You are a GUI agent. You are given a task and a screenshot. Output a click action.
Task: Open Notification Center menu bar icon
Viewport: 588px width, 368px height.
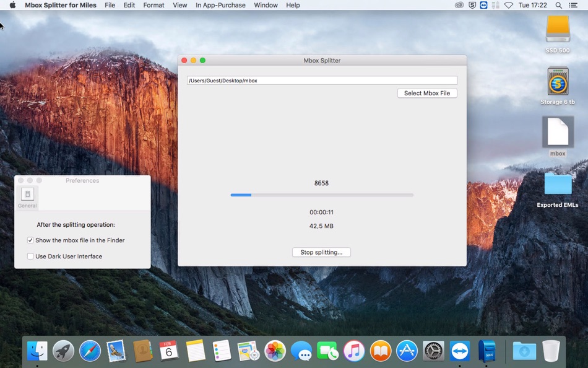tap(573, 5)
